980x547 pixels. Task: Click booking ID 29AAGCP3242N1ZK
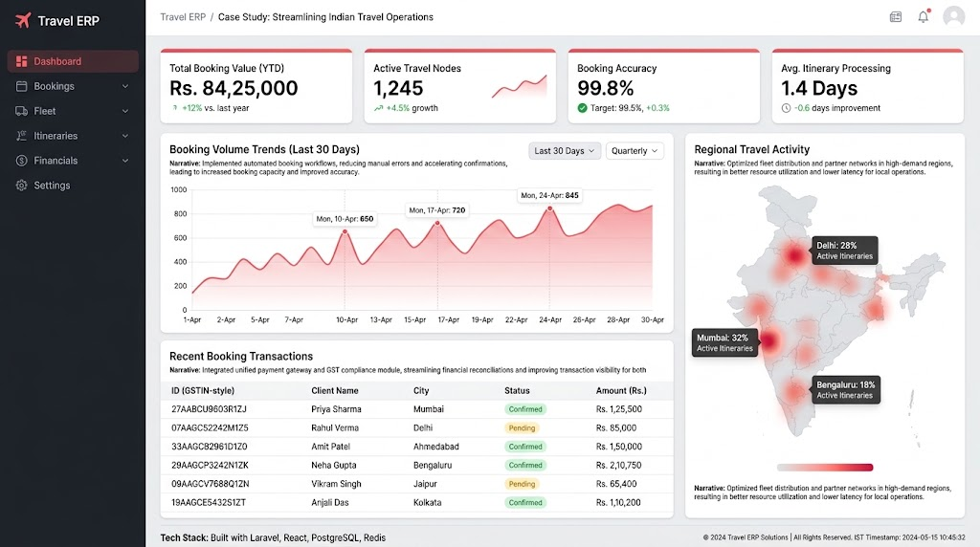coord(210,465)
